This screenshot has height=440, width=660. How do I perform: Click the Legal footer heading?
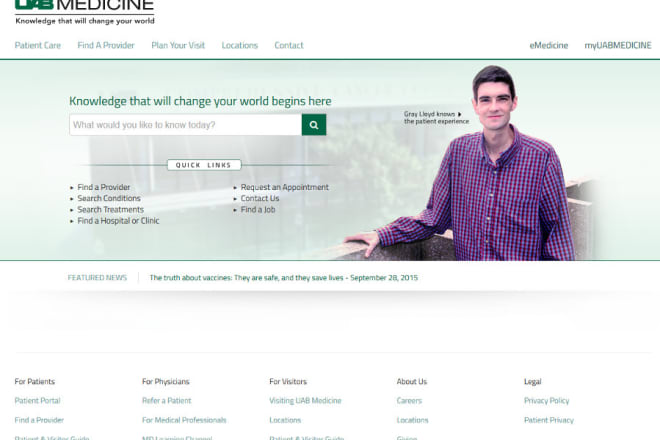(532, 381)
